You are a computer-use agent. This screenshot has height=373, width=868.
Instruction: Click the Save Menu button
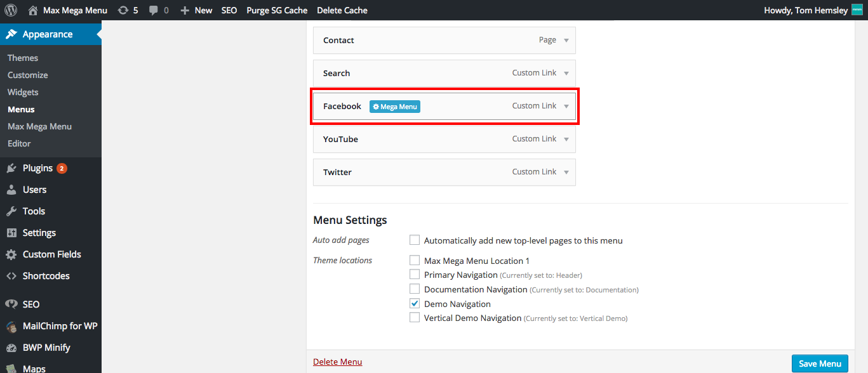point(820,363)
